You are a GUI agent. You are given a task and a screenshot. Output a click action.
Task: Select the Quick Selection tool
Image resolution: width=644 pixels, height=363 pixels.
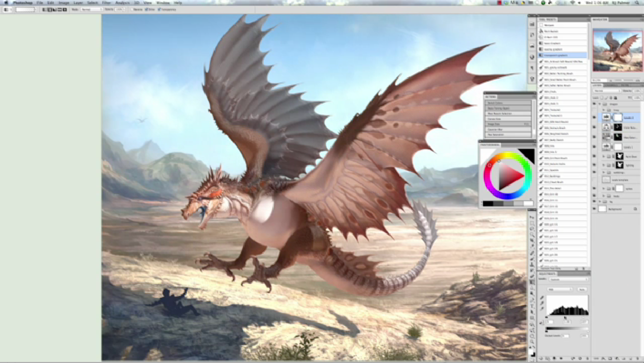coord(532,235)
